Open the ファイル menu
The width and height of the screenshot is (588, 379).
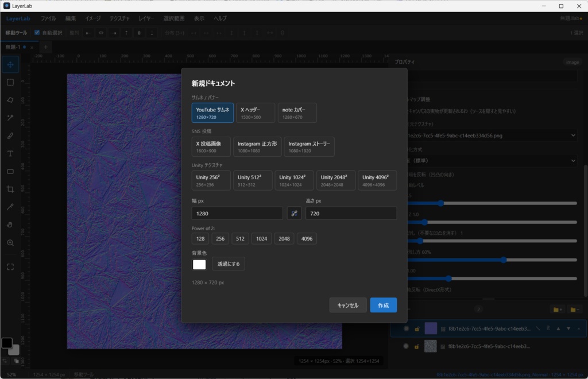coord(48,18)
